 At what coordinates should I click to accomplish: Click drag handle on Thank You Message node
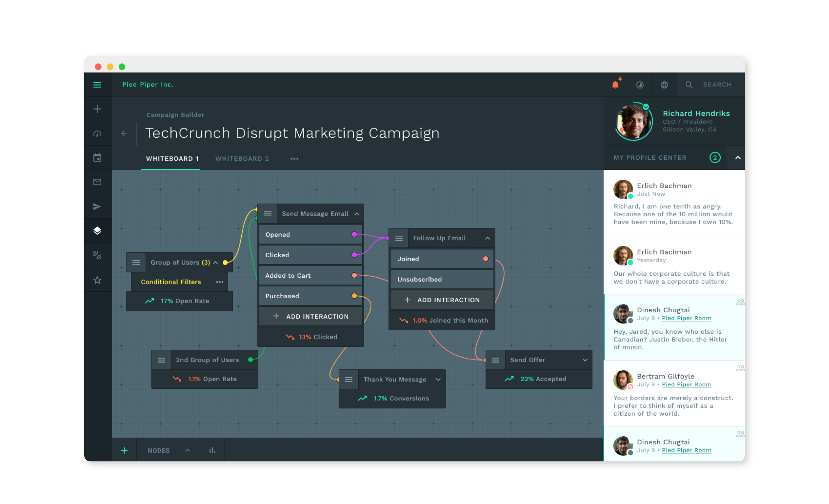pos(349,379)
